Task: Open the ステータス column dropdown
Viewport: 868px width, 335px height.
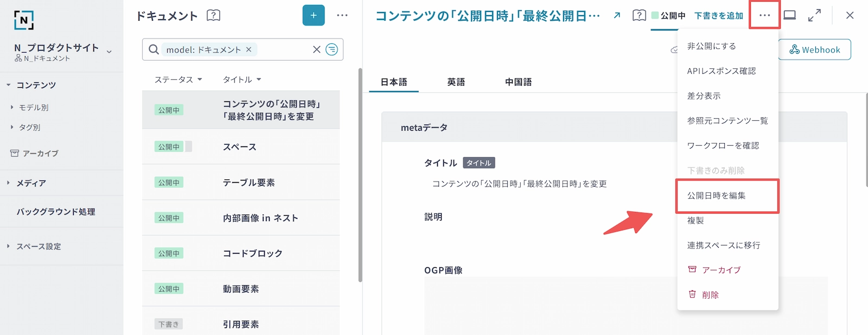Action: tap(178, 80)
